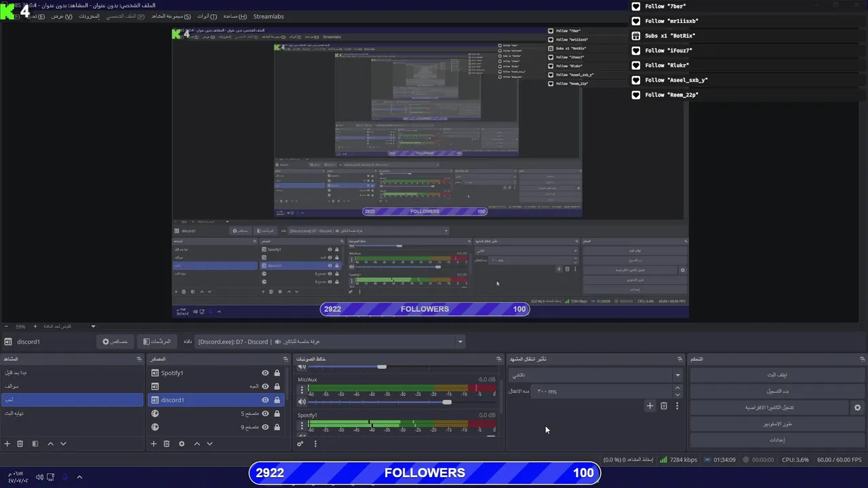Mute the Mic/Aux speaker icon
Screen dimensions: 868x488
[x=302, y=402]
